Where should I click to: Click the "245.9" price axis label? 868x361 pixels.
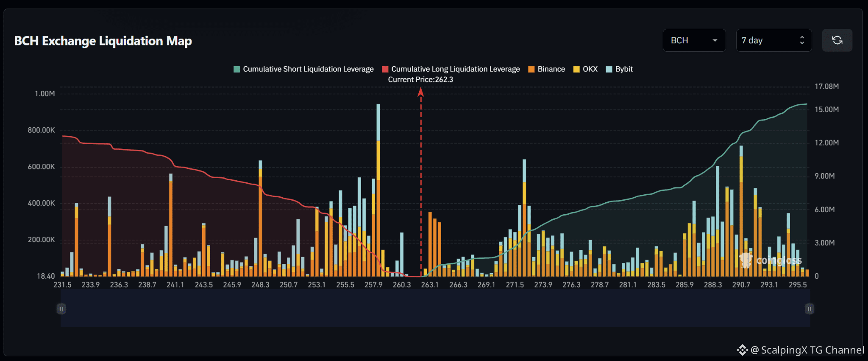tap(232, 285)
